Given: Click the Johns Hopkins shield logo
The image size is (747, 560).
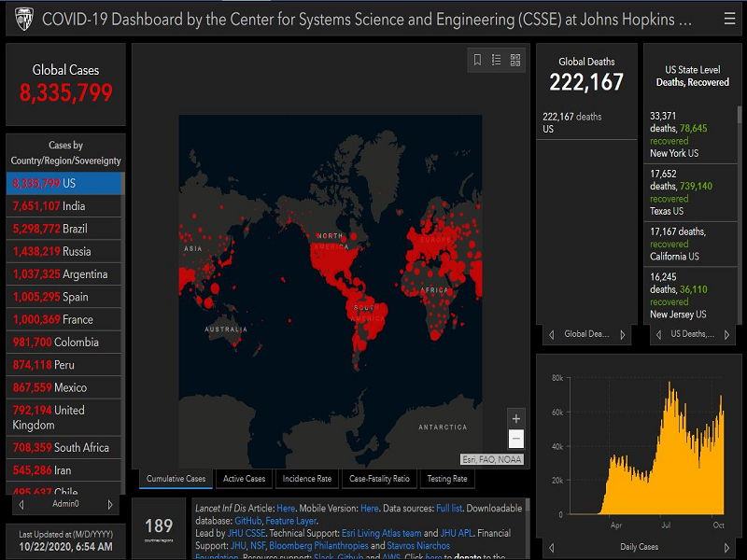Looking at the screenshot, I should coord(24,20).
